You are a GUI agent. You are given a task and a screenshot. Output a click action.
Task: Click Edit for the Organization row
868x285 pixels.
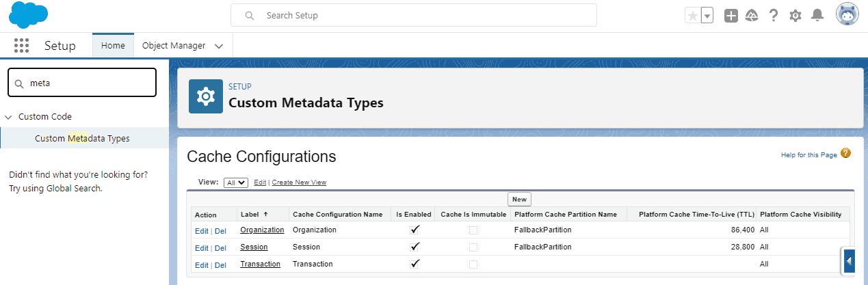tap(201, 231)
